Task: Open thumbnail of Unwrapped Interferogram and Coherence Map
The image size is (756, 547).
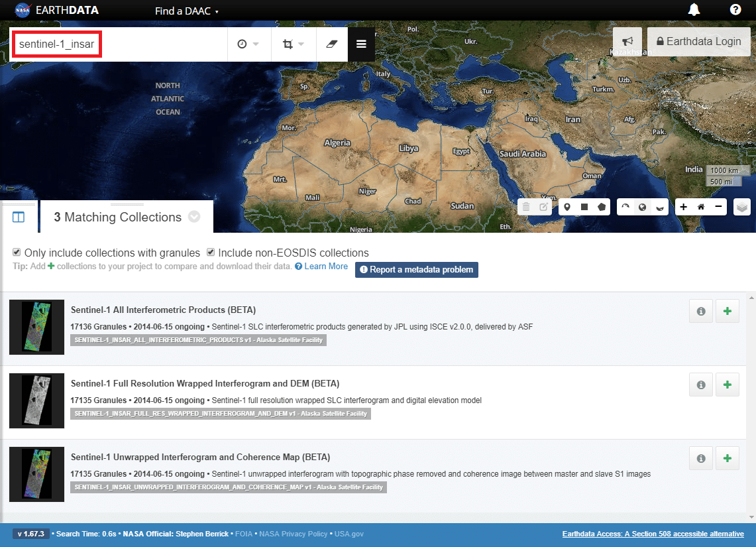Action: tap(36, 474)
